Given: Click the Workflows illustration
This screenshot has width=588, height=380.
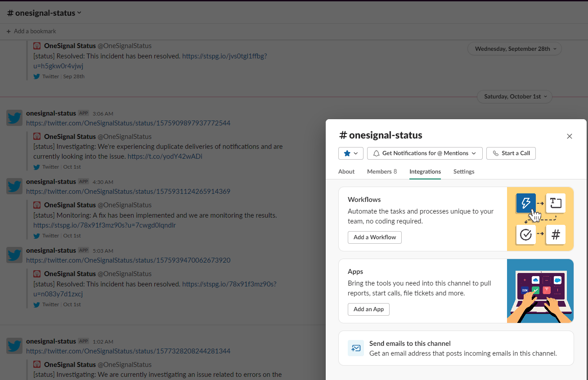Looking at the screenshot, I should click(540, 219).
